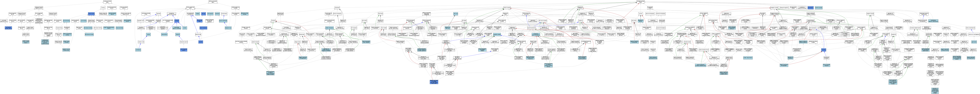Screen dimensions: 980x94
Task: Select the 'locomotion' node
Action: point(380,14)
